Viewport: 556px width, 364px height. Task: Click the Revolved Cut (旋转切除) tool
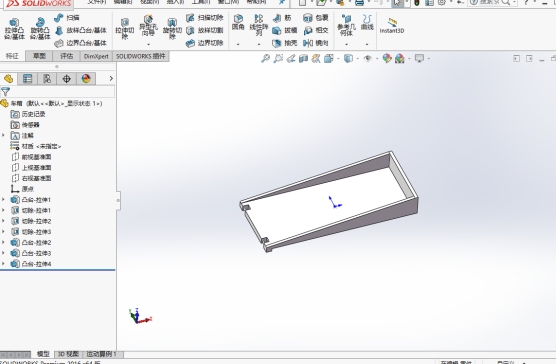172,29
